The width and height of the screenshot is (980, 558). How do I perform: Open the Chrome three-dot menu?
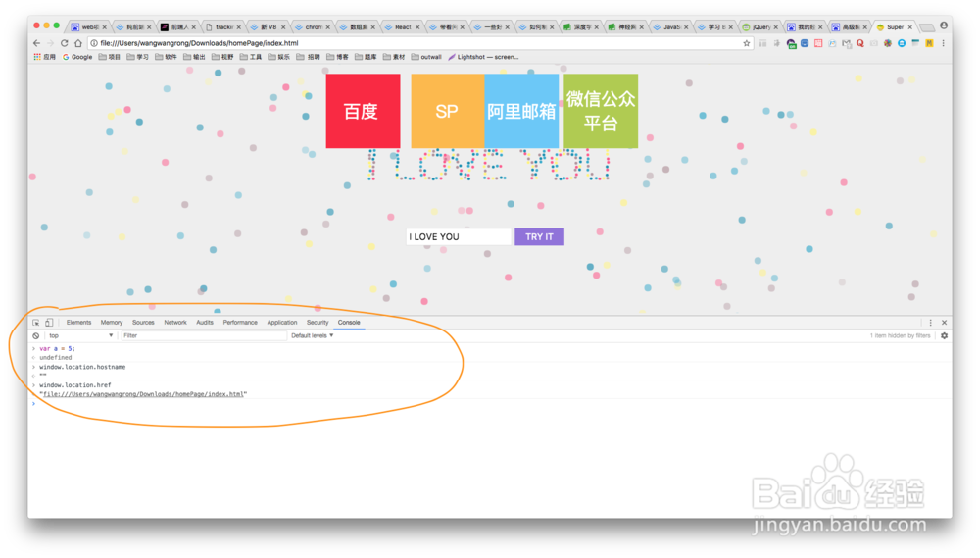click(943, 43)
